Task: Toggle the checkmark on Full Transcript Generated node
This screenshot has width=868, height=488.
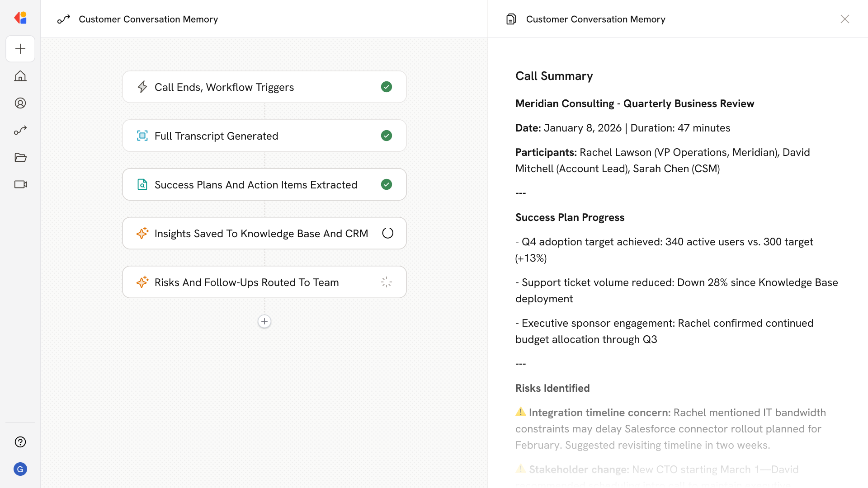Action: coord(387,136)
